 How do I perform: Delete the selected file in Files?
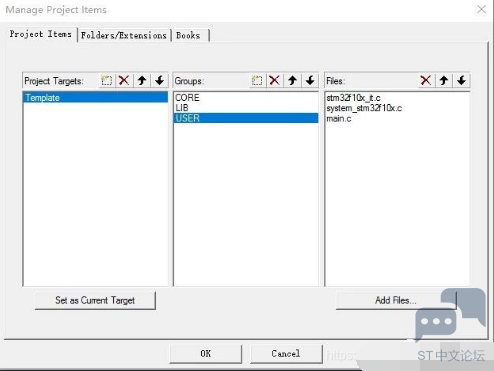[x=426, y=81]
